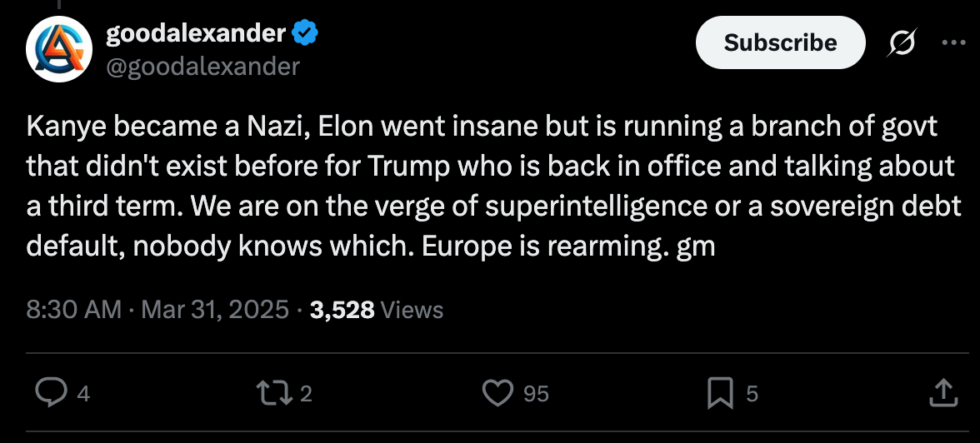Click the tweet text about Kanye and Elon
The height and width of the screenshot is (443, 980).
point(483,187)
